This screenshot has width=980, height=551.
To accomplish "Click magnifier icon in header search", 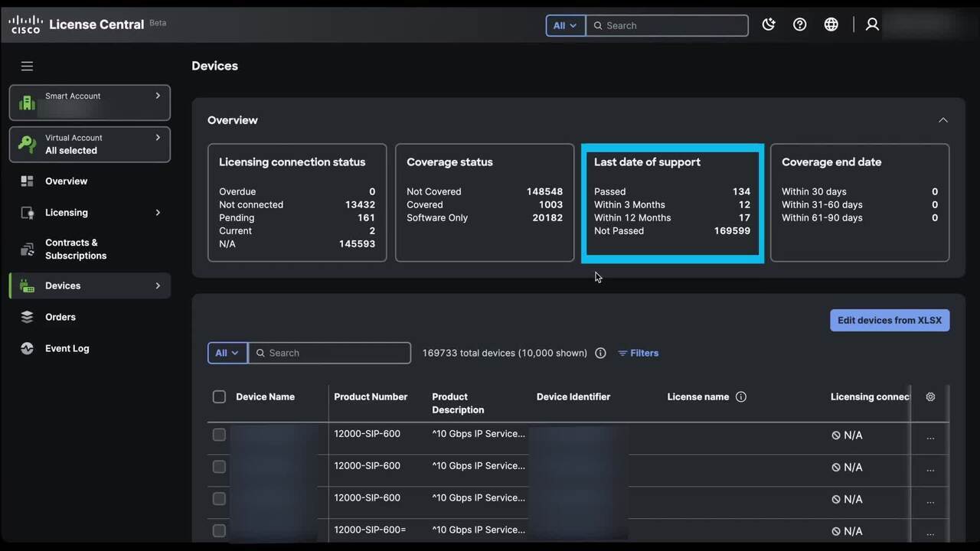I will point(598,25).
